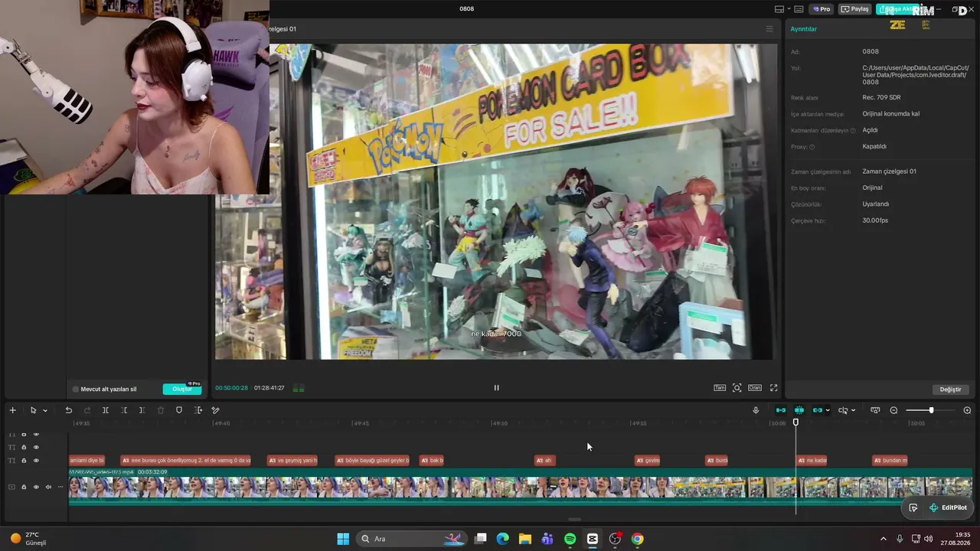Select the 'bundan m' caption clip

pos(890,460)
